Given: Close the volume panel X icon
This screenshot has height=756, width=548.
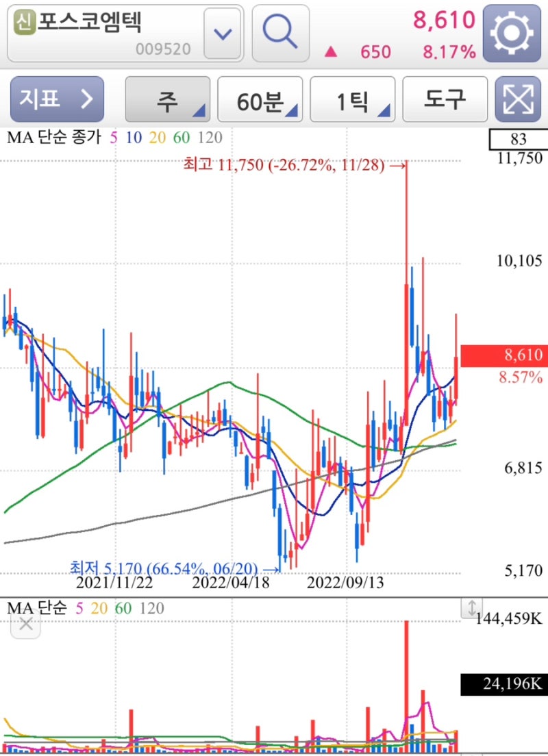Looking at the screenshot, I should (25, 624).
